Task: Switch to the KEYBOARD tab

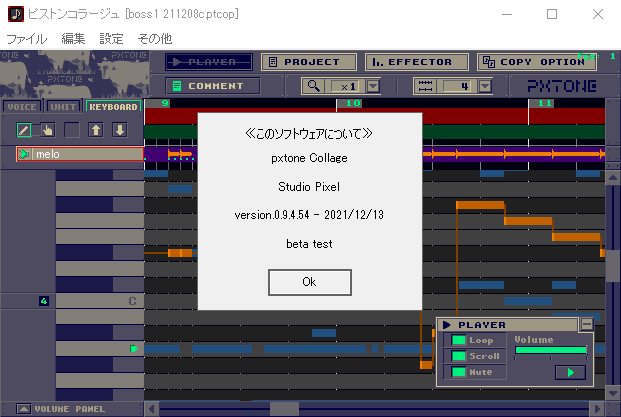Action: [x=113, y=107]
